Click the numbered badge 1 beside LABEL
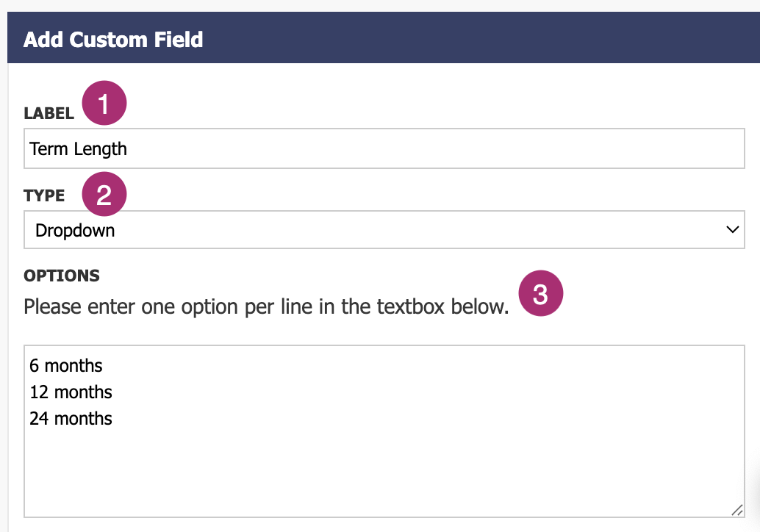The width and height of the screenshot is (760, 532). click(x=104, y=102)
